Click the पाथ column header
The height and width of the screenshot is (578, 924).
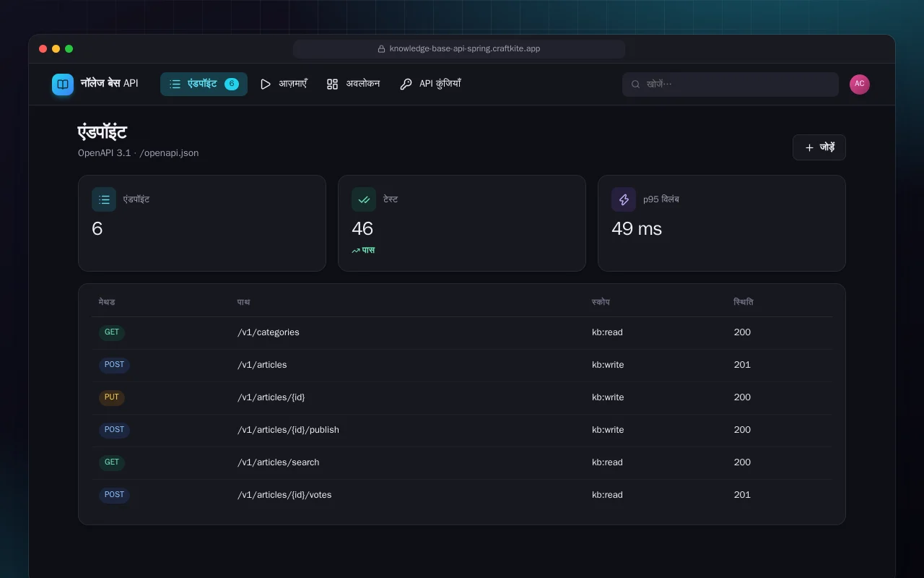coord(244,302)
